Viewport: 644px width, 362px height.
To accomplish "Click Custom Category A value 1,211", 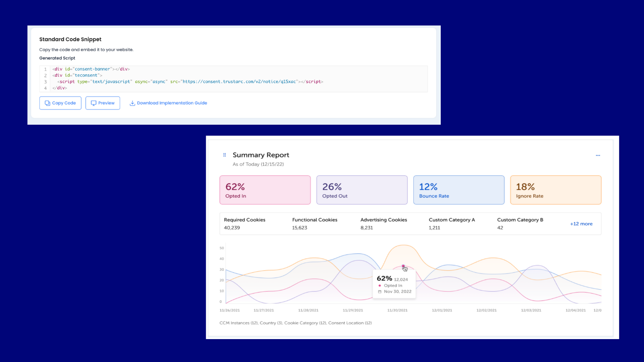I will click(x=434, y=228).
